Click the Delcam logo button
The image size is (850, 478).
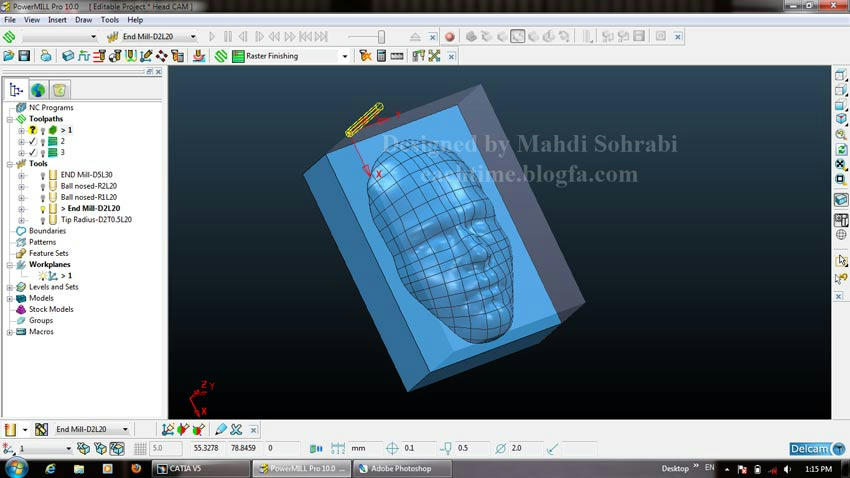(817, 449)
